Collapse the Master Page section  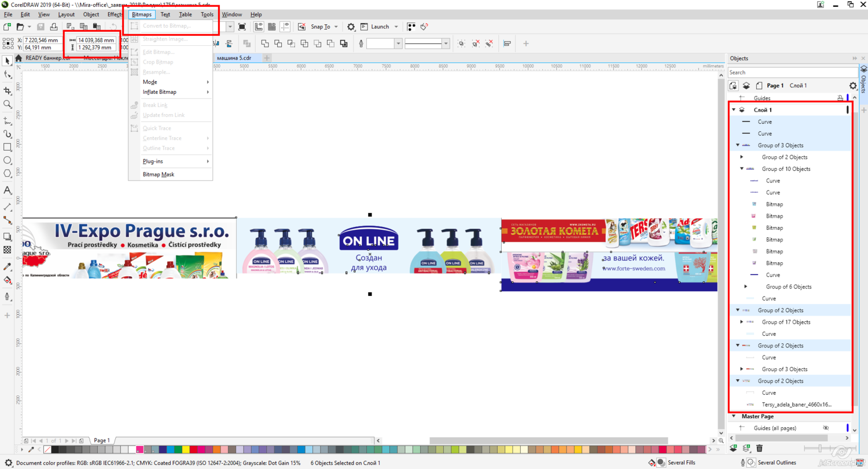(734, 416)
